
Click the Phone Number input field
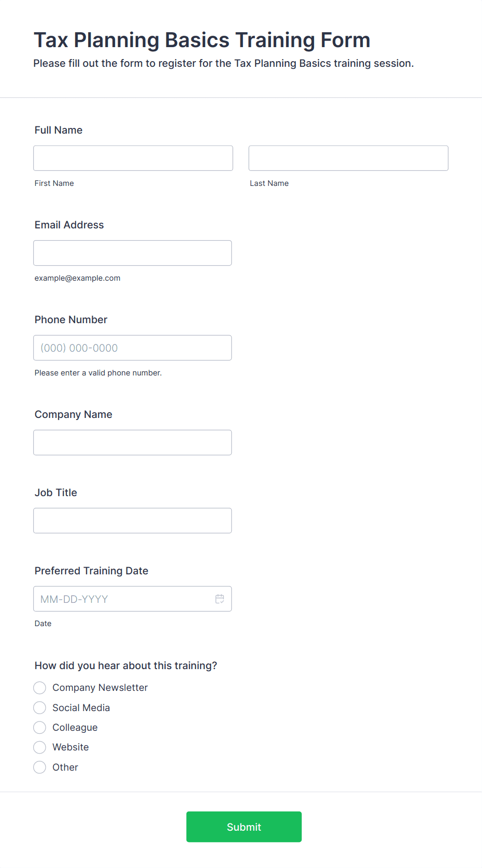133,348
